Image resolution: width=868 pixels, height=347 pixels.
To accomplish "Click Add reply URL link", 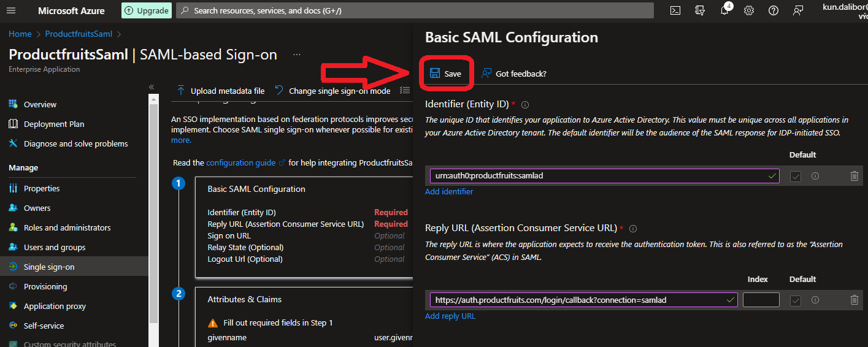I will point(450,316).
